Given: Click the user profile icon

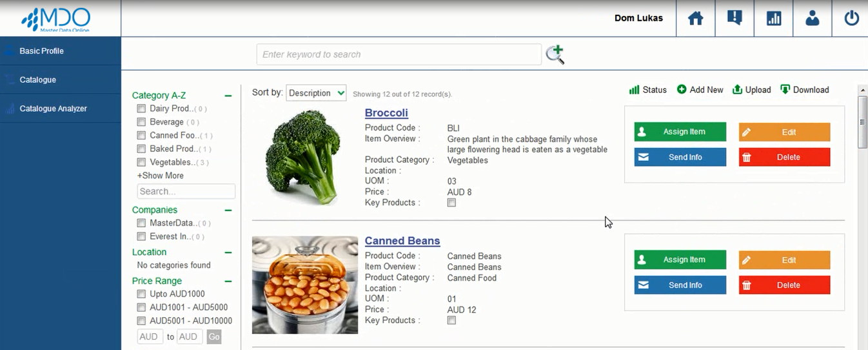Looking at the screenshot, I should point(813,18).
